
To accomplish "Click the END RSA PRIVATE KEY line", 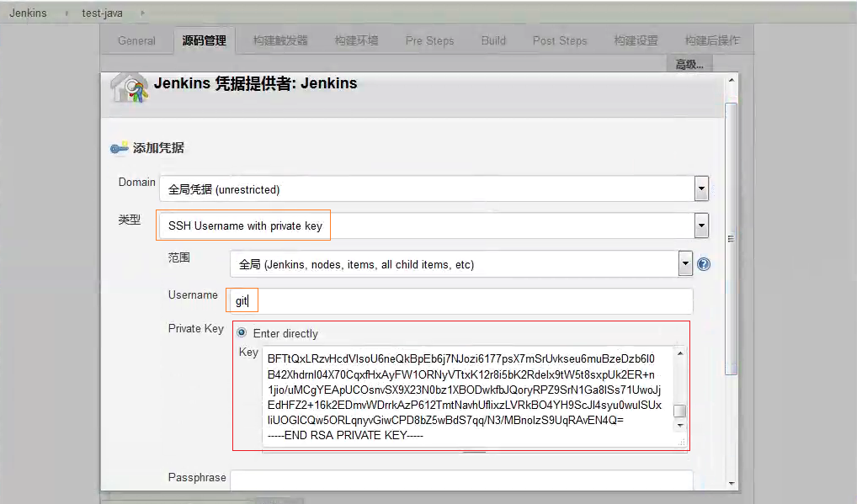I will coord(345,435).
